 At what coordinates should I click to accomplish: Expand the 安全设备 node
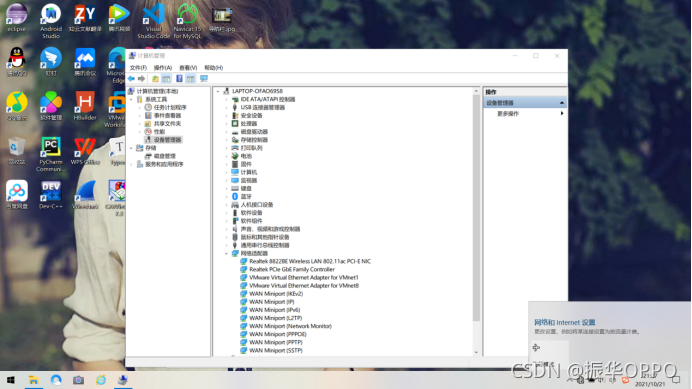[227, 116]
